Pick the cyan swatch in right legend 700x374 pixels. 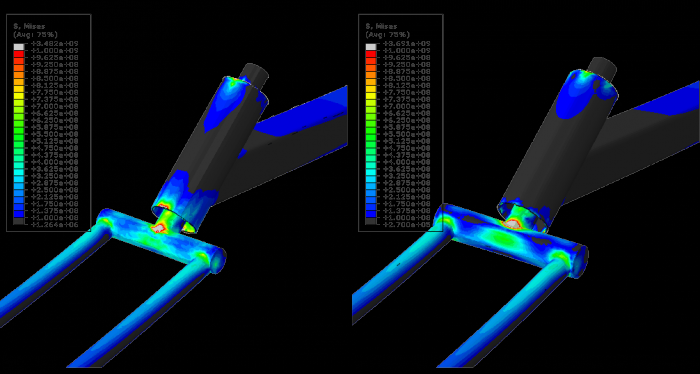371,172
